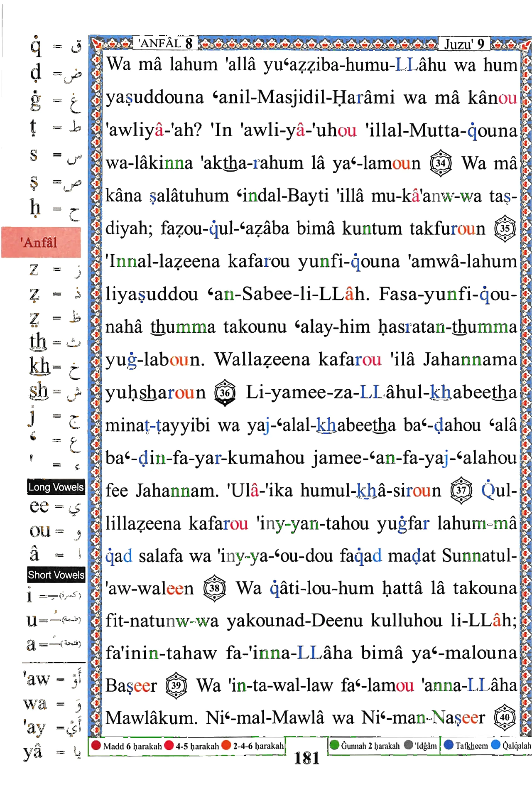Click the 'ANFÂL 8 header label

click(x=165, y=43)
